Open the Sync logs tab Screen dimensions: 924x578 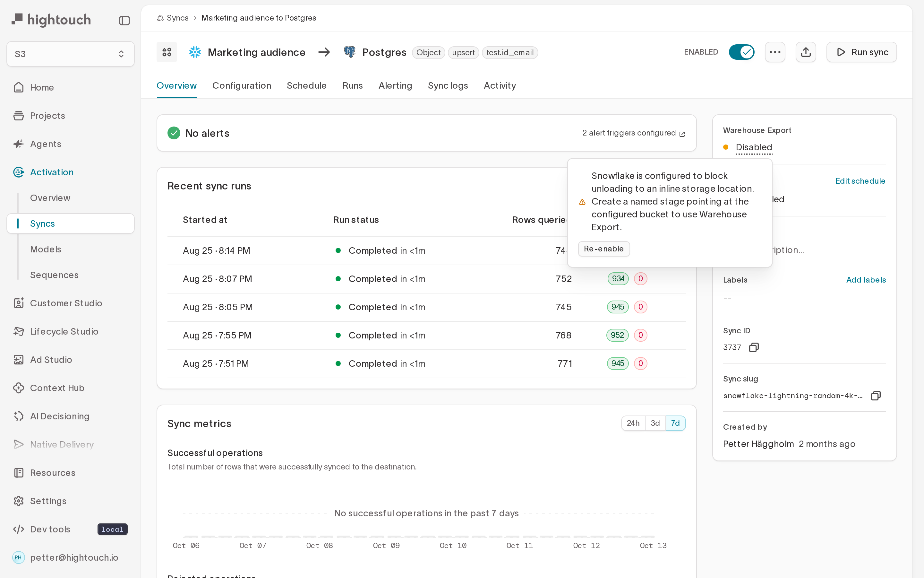tap(448, 86)
